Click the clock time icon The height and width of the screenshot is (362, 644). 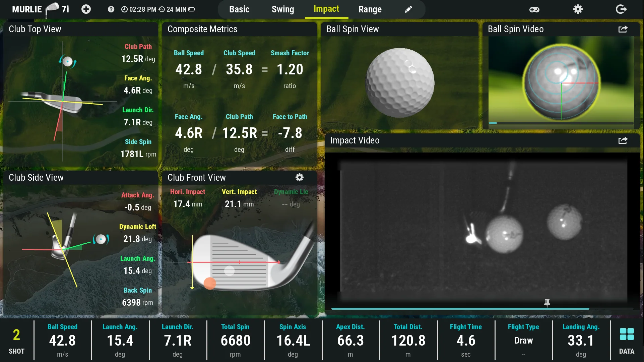[124, 9]
